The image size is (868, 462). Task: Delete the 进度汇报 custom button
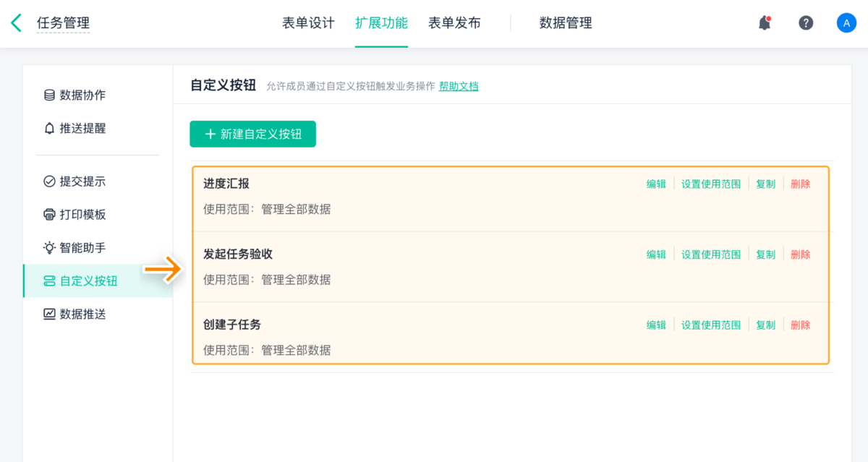click(800, 184)
